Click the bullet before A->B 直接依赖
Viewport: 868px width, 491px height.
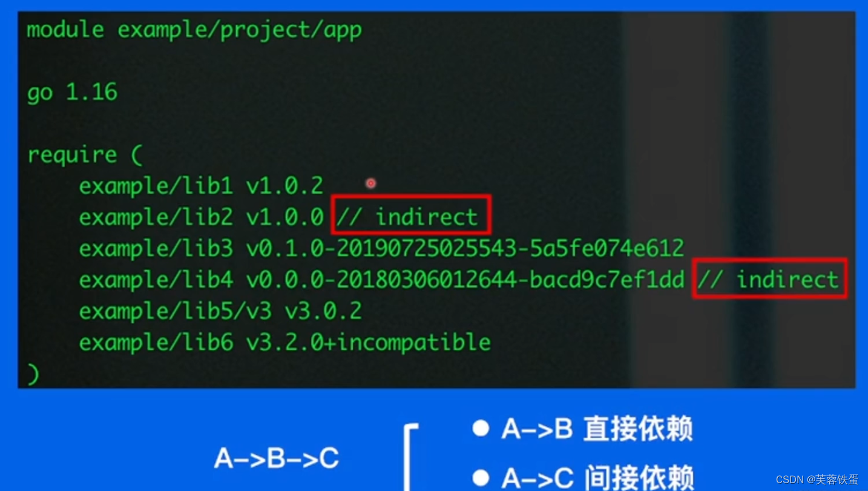click(x=481, y=428)
